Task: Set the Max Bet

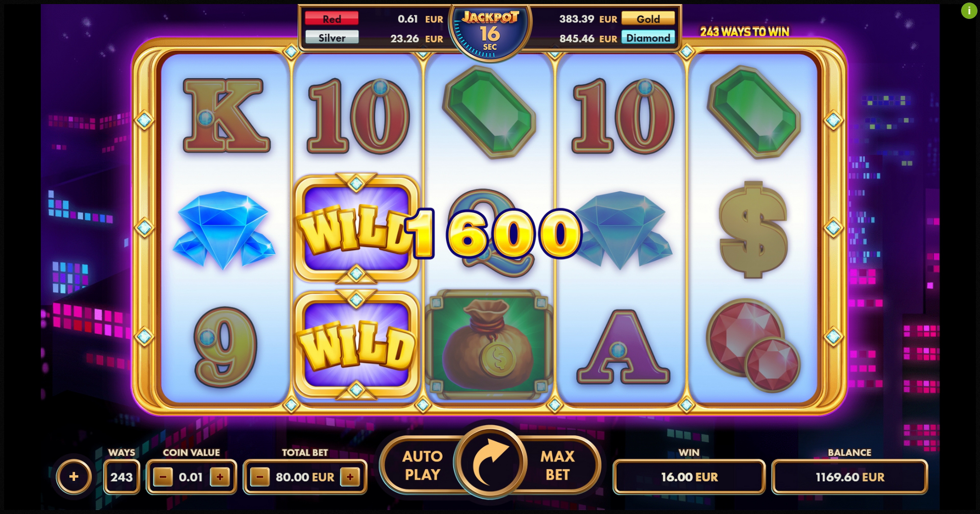Action: pyautogui.click(x=557, y=465)
